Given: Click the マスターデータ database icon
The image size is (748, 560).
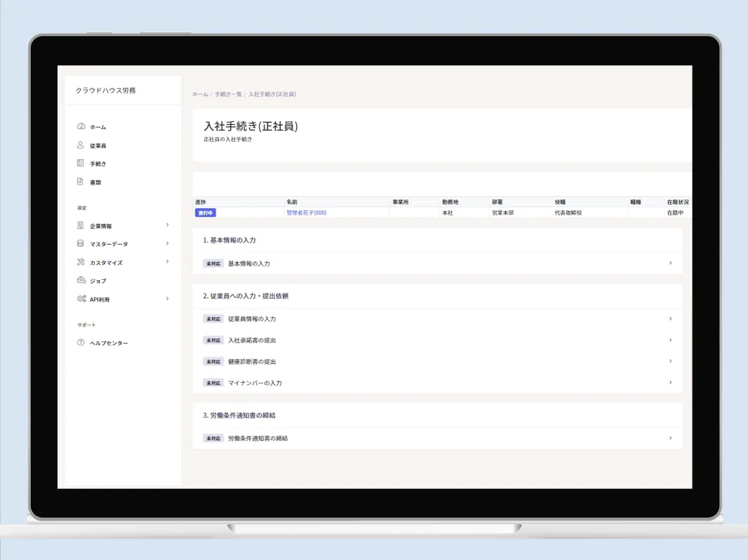Looking at the screenshot, I should coord(81,244).
